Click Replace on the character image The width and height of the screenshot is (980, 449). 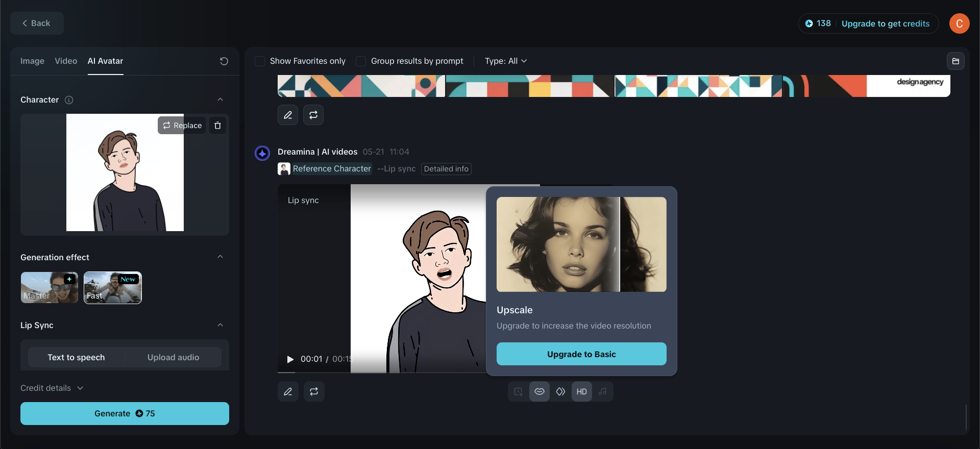(x=182, y=126)
